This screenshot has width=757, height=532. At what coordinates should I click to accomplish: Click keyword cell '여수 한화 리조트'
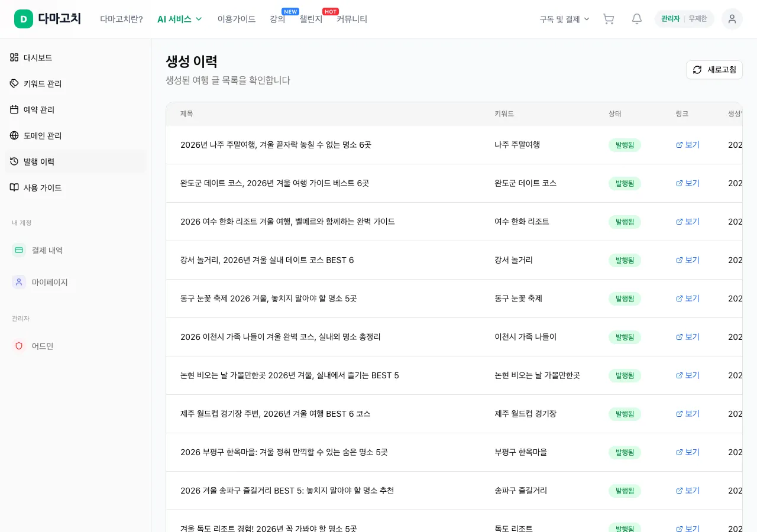click(x=522, y=222)
